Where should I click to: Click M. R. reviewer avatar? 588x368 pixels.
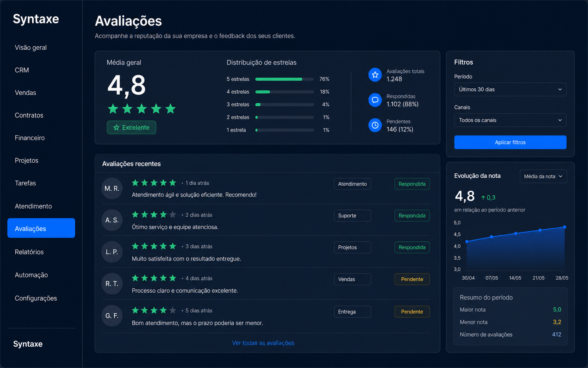click(x=112, y=188)
